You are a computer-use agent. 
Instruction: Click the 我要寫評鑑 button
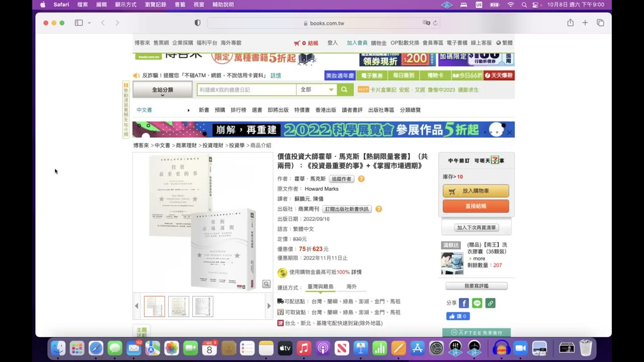click(x=476, y=286)
